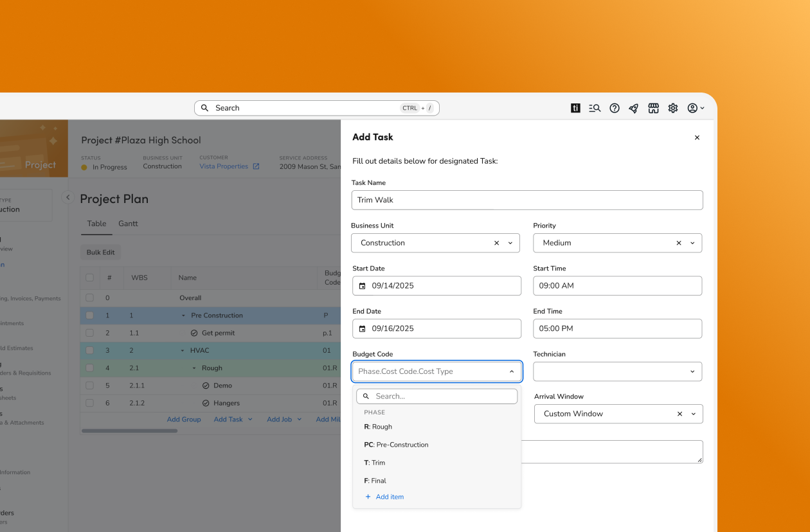This screenshot has width=810, height=532.
Task: Open the Business Unit dropdown arrow
Action: coord(510,243)
